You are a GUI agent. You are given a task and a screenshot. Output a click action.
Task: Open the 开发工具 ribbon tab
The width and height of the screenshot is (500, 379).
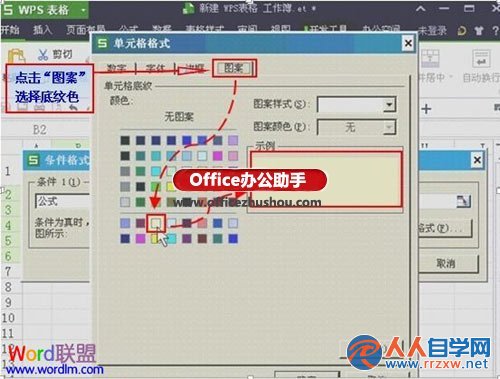pyautogui.click(x=329, y=30)
